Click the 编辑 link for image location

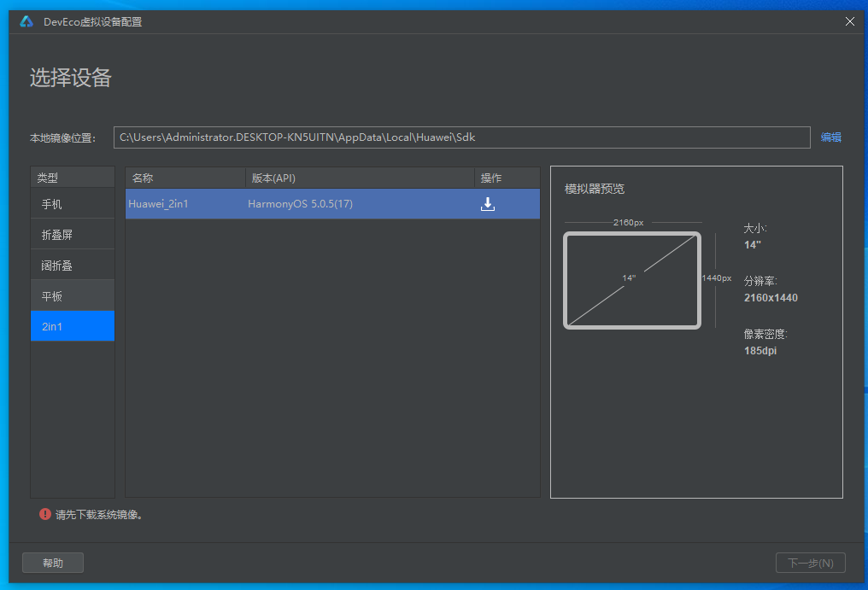point(830,137)
